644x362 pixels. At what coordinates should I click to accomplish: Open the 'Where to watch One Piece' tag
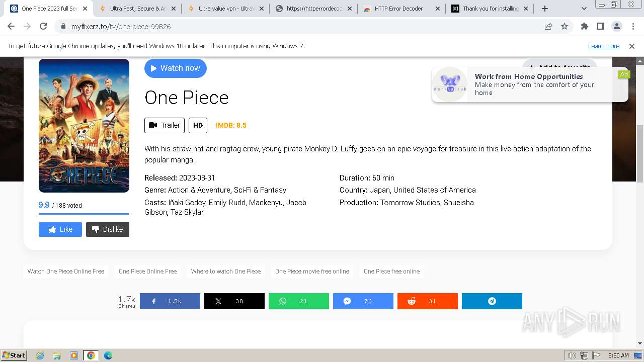point(226,271)
